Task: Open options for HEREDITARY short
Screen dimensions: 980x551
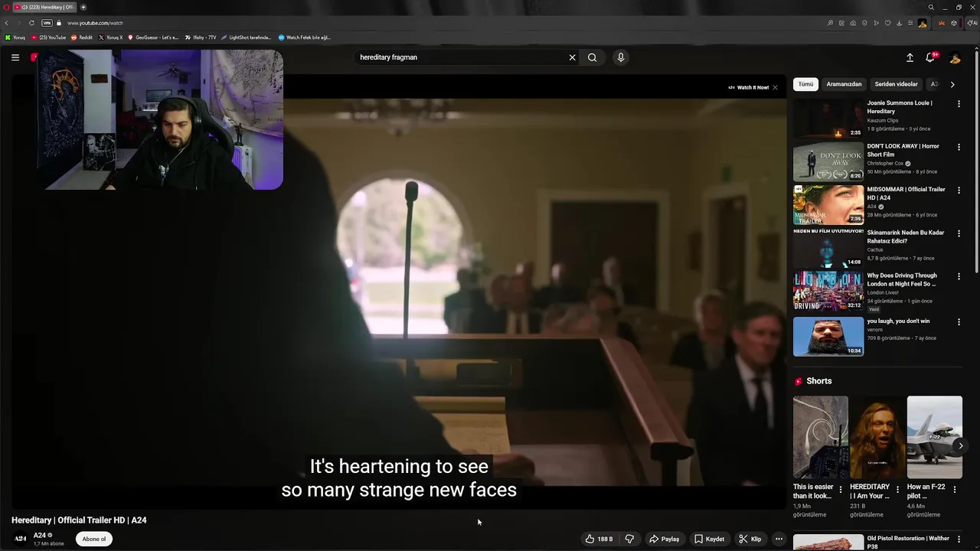Action: 898,489
